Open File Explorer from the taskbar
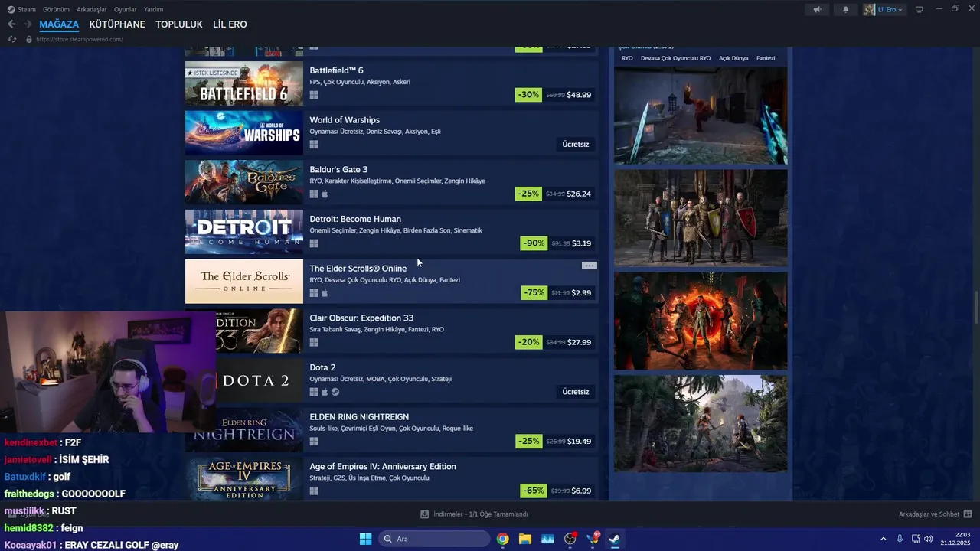The height and width of the screenshot is (551, 980). click(x=525, y=539)
